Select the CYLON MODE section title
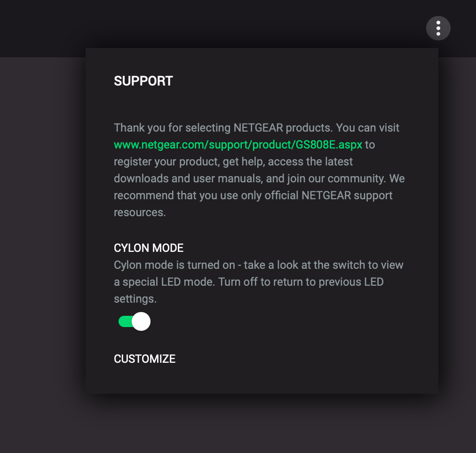This screenshot has height=453, width=476. pyautogui.click(x=149, y=248)
